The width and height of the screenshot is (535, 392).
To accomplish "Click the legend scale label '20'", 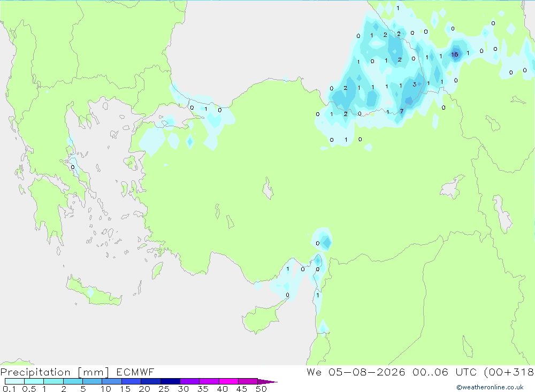I will click(144, 389).
